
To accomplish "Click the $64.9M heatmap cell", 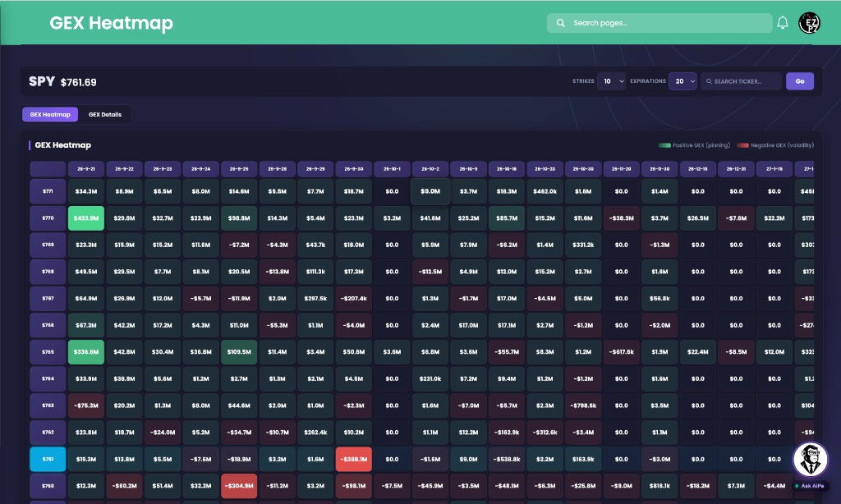I will click(86, 299).
